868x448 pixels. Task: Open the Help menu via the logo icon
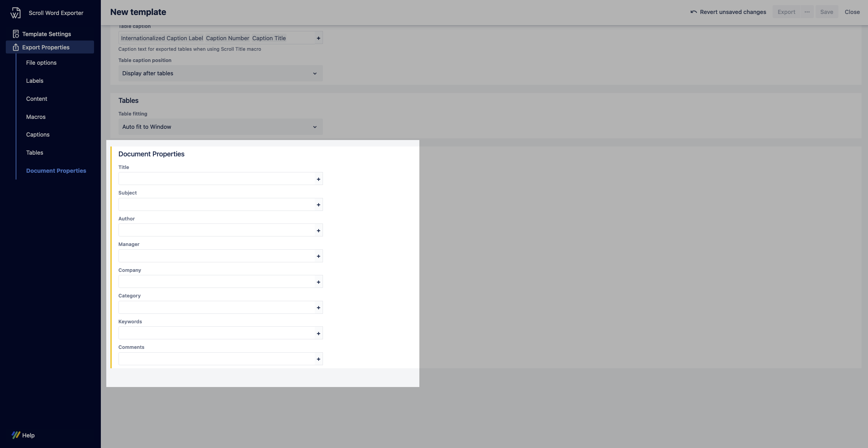click(x=15, y=435)
